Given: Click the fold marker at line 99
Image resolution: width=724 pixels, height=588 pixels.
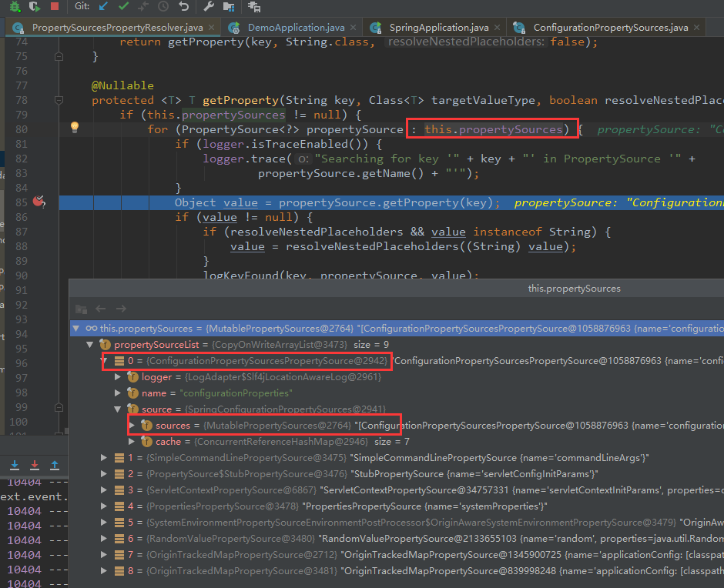Looking at the screenshot, I should pos(59,407).
